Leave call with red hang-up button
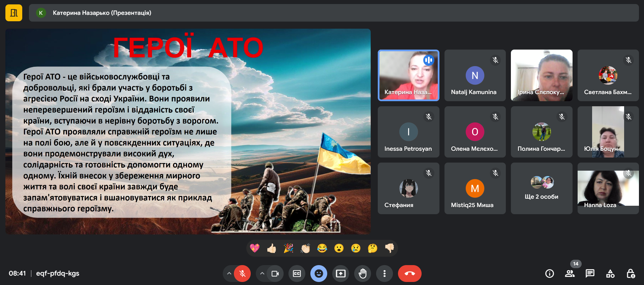644x285 pixels. click(x=409, y=274)
